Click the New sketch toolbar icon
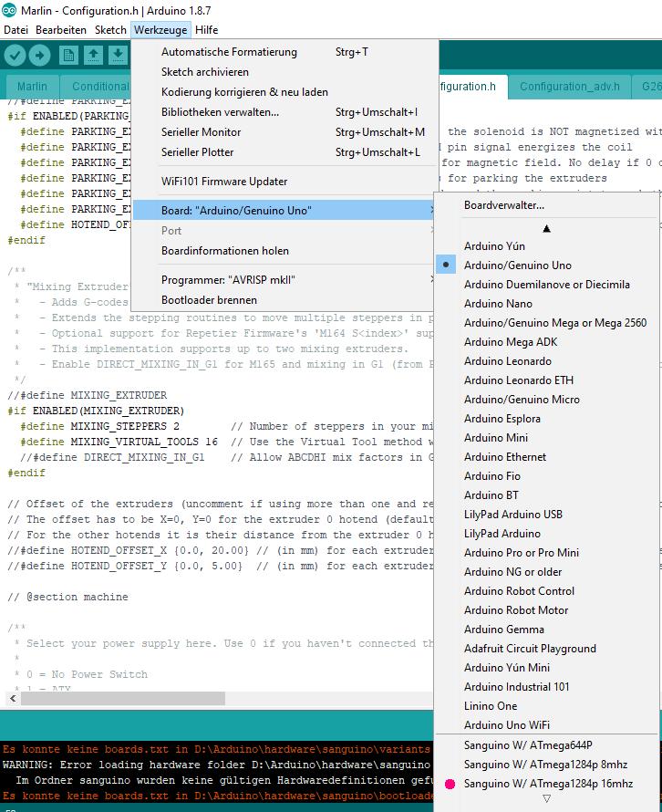Screen dimensions: 662x812 pyautogui.click(x=68, y=56)
